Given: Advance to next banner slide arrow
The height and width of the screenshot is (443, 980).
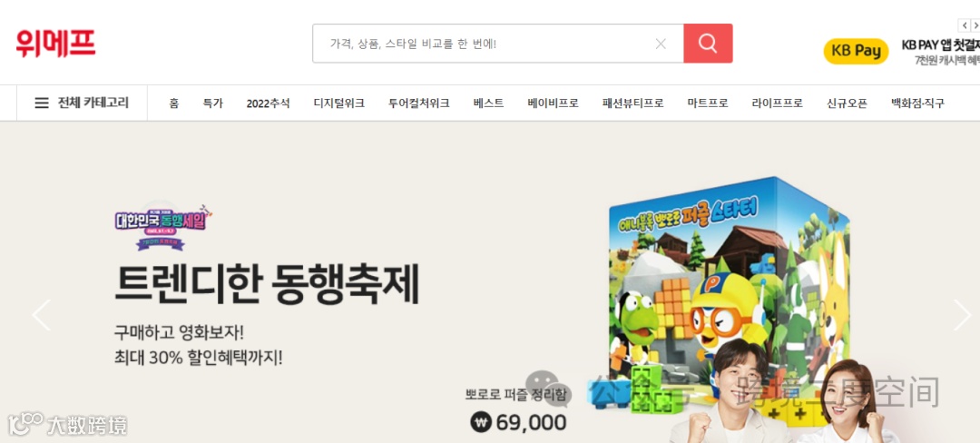Looking at the screenshot, I should click(962, 315).
